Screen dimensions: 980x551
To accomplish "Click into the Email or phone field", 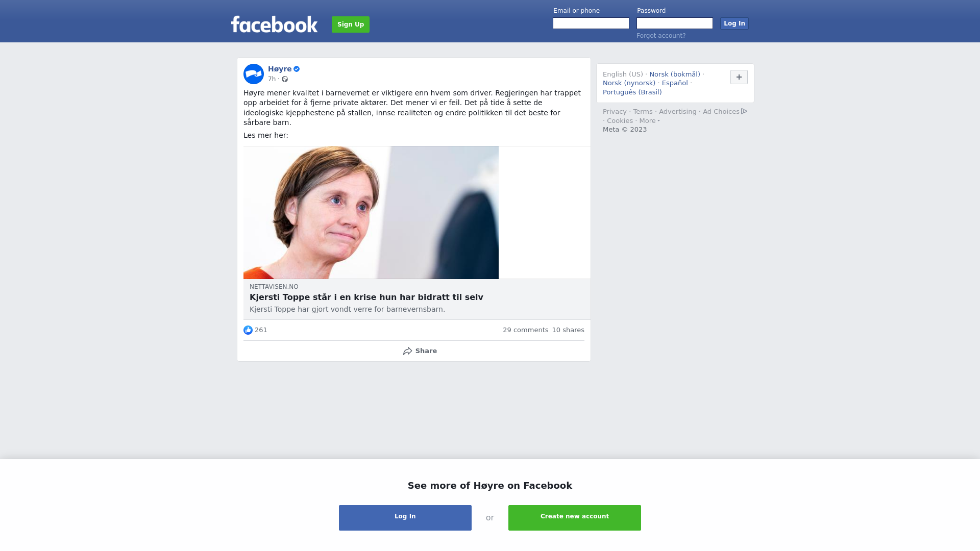I will (x=591, y=23).
